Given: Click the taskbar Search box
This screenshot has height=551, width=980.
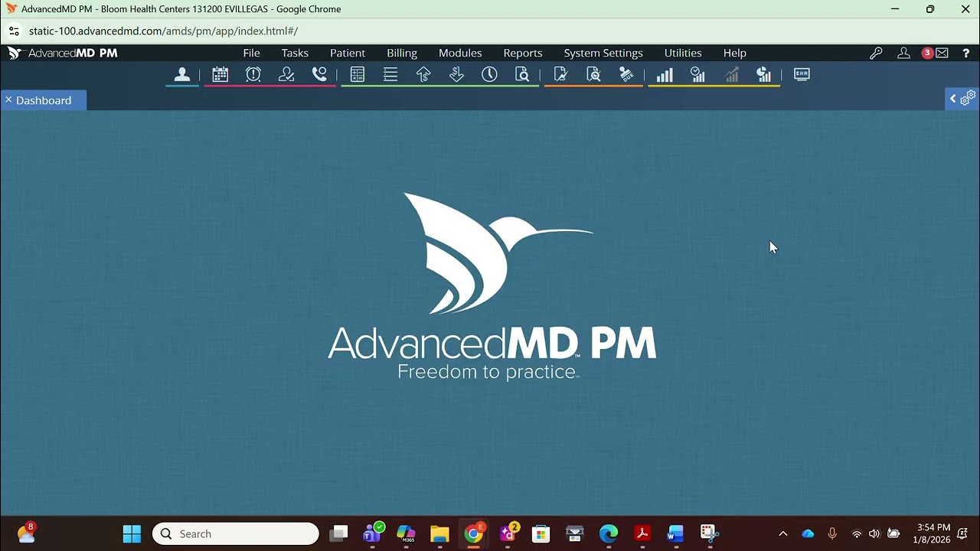Looking at the screenshot, I should [236, 533].
